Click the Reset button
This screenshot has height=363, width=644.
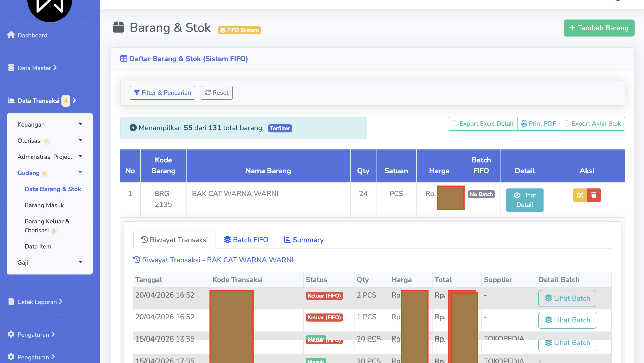(x=217, y=93)
